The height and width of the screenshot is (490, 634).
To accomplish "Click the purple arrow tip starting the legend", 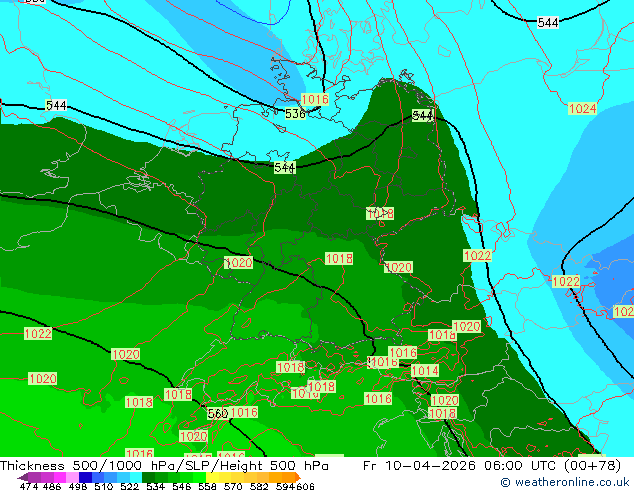I will [23, 477].
